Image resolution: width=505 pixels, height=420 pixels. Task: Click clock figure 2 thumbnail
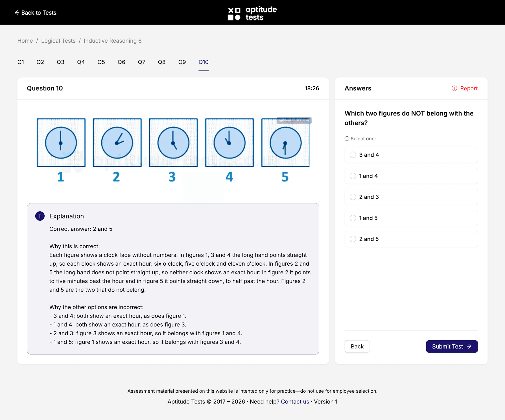pos(117,143)
